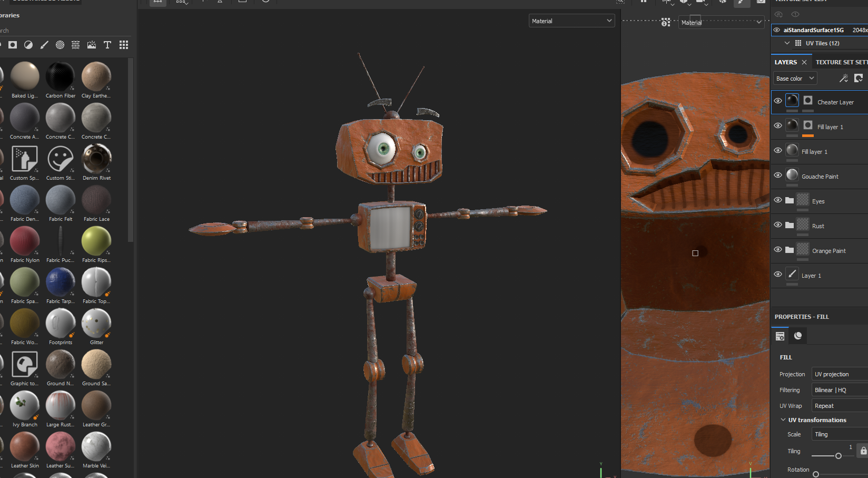Select the Custom Sp... spray material icon
Screen dimensions: 868x478
click(25, 159)
